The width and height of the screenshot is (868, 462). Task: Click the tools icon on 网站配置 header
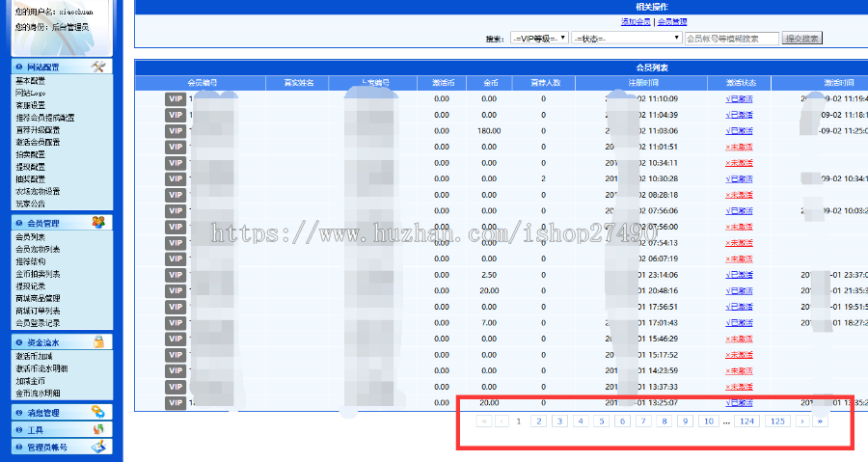pyautogui.click(x=98, y=67)
